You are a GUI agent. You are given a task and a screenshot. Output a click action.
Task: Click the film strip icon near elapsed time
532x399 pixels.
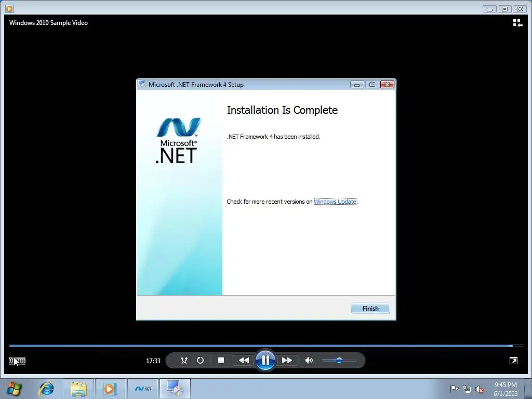click(x=17, y=361)
